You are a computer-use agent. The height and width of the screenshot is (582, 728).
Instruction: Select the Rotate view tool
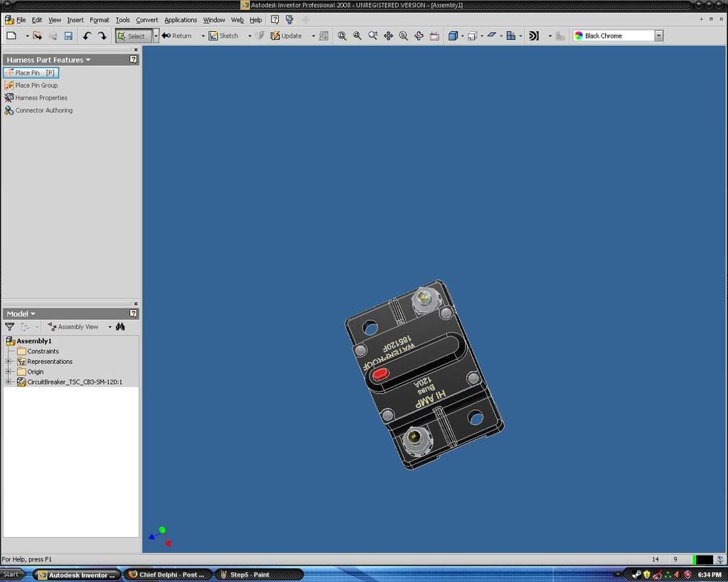click(x=419, y=36)
